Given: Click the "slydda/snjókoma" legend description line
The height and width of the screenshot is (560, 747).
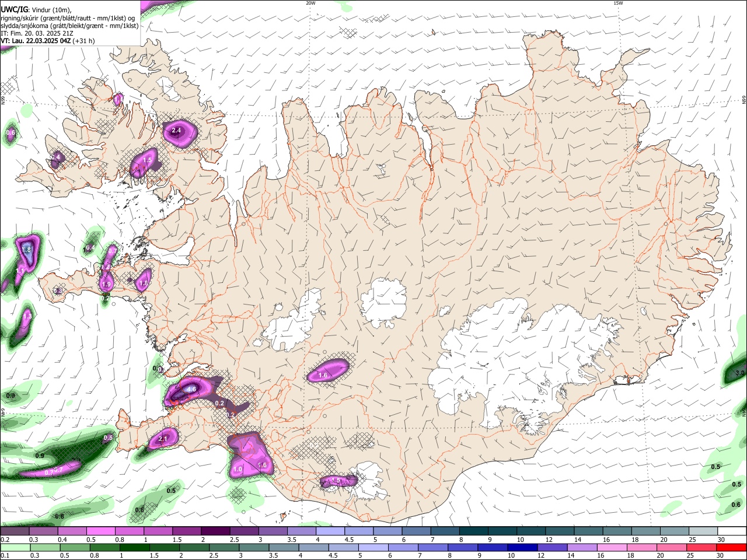Looking at the screenshot, I should (69, 26).
